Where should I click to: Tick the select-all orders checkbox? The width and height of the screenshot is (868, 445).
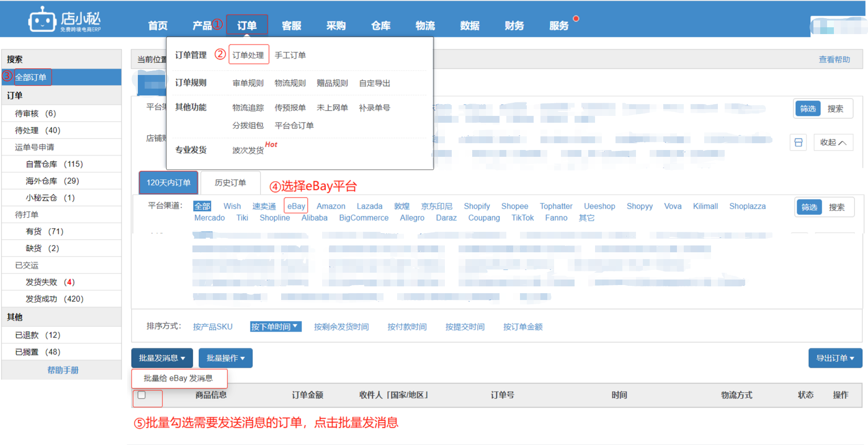pos(141,395)
